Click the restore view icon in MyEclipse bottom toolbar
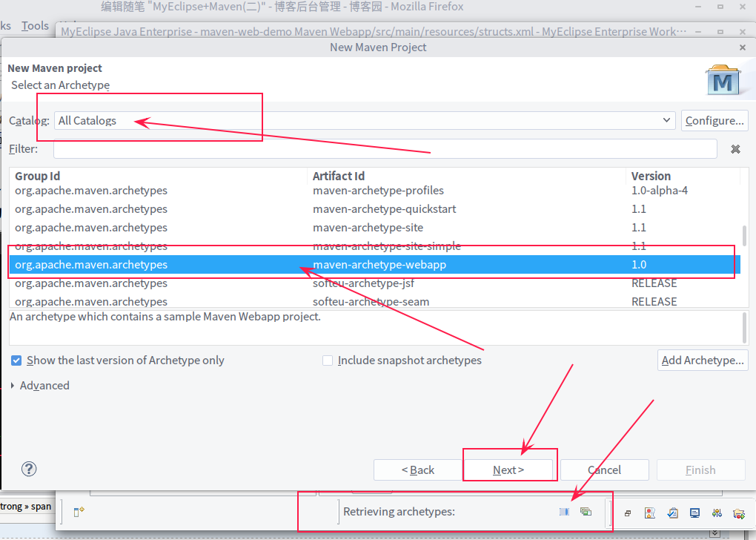This screenshot has height=540, width=756. tap(628, 513)
